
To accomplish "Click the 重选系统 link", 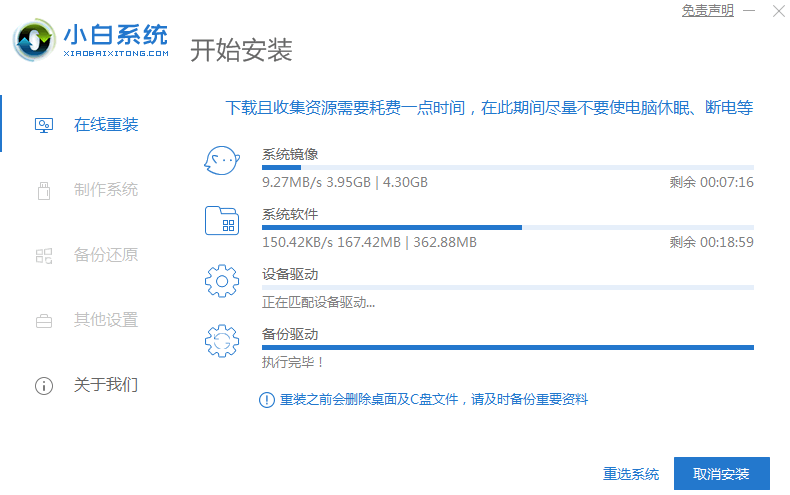I will click(631, 474).
